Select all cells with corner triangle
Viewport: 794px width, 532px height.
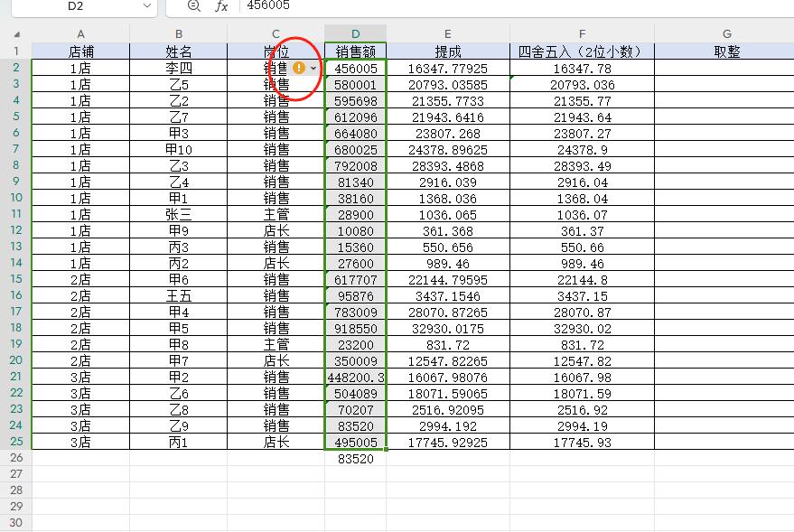point(16,34)
